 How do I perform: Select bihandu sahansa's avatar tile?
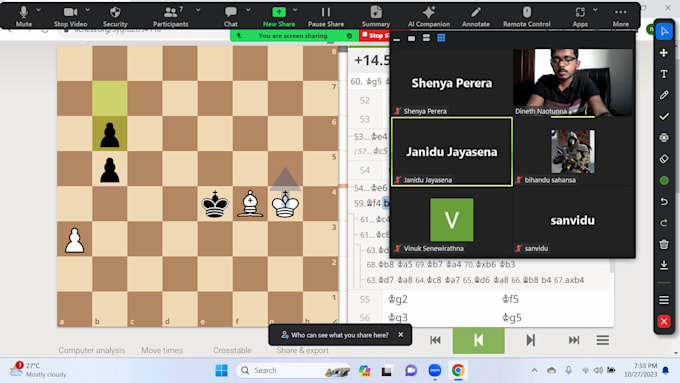tap(573, 152)
